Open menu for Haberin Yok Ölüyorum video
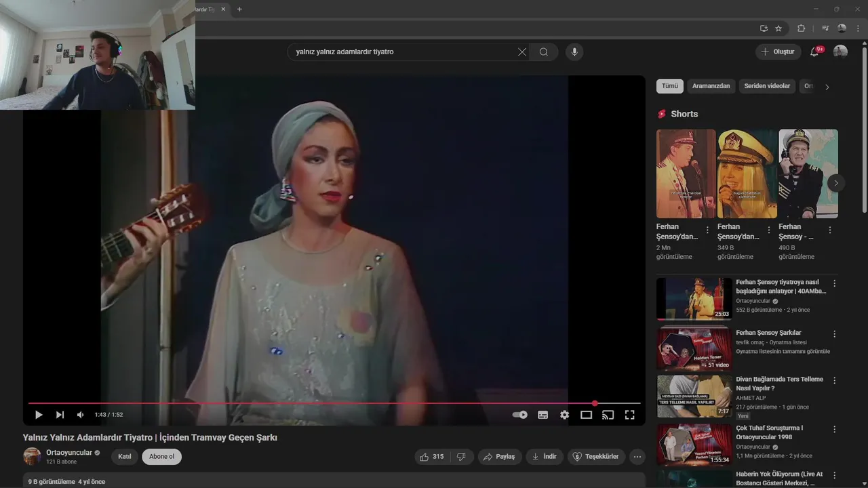The width and height of the screenshot is (868, 488). [x=834, y=476]
